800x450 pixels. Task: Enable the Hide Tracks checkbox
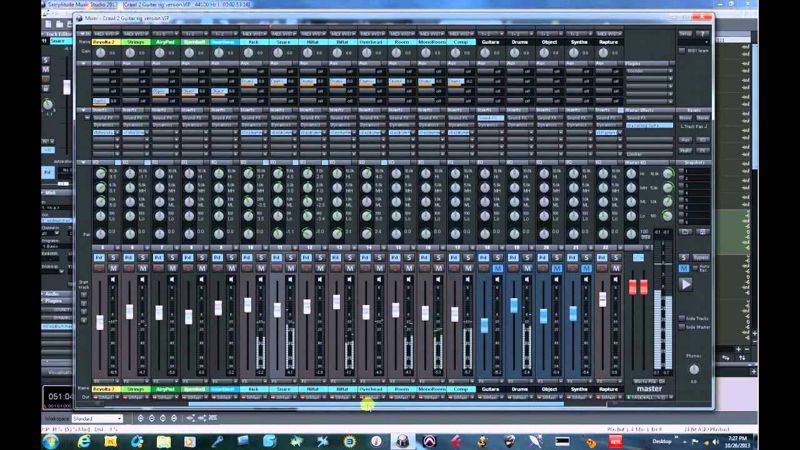click(x=682, y=318)
